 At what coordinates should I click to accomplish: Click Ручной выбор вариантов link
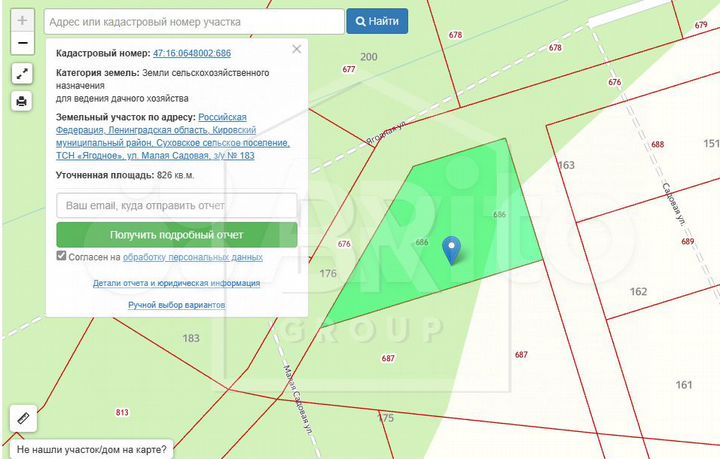176,304
